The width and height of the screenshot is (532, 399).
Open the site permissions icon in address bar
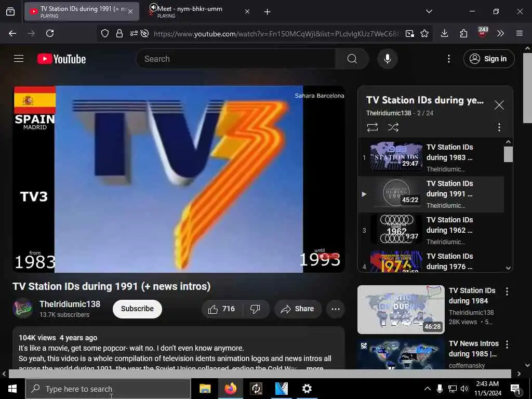(x=134, y=33)
